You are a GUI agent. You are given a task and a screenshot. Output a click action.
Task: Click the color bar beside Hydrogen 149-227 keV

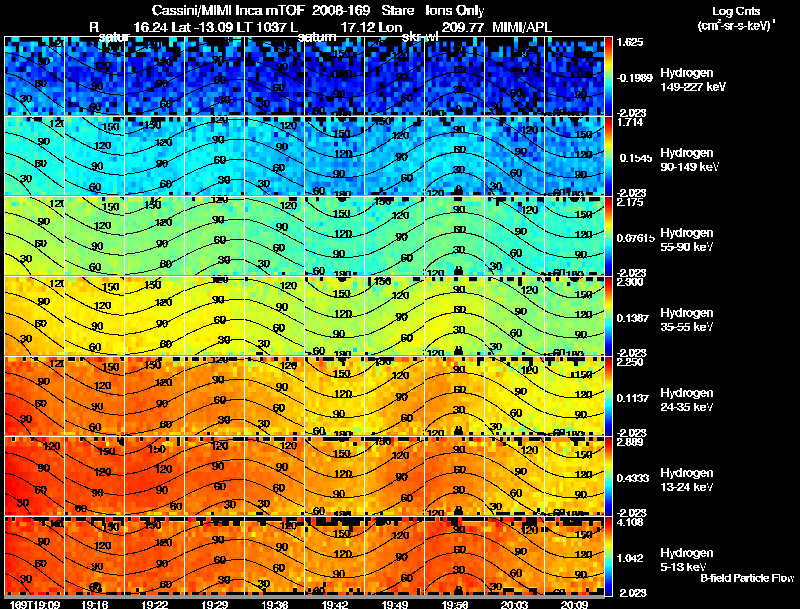[x=608, y=76]
